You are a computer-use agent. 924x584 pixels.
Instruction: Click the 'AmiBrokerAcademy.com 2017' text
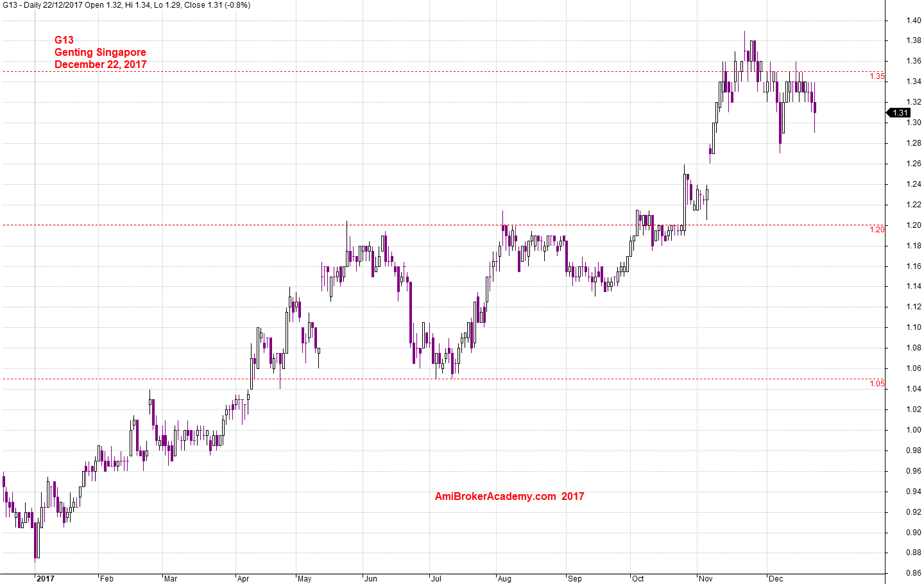point(509,496)
